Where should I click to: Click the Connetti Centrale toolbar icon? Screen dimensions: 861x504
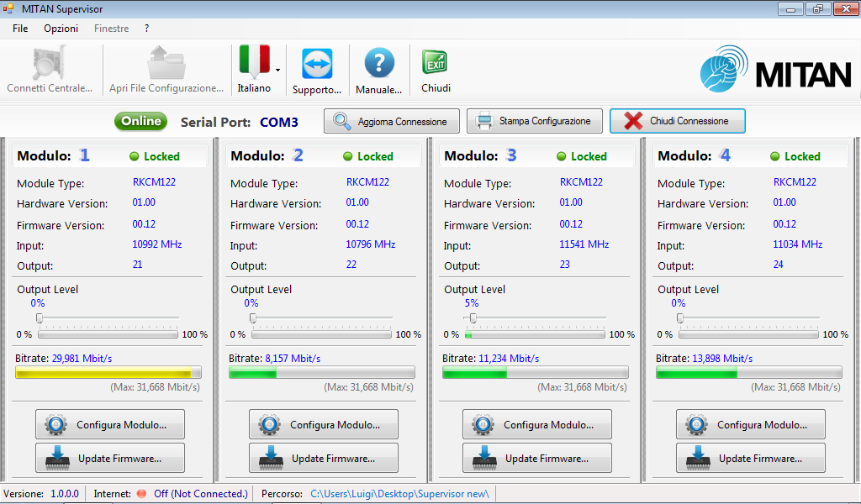[x=50, y=63]
